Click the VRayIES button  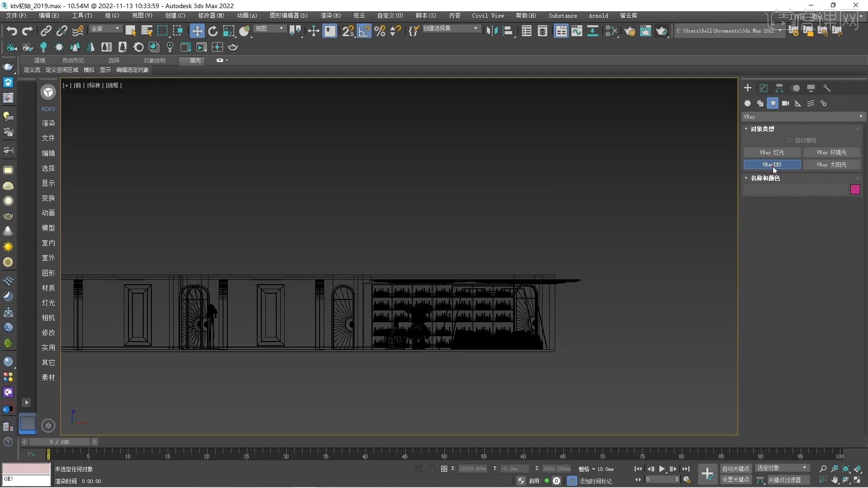(772, 165)
